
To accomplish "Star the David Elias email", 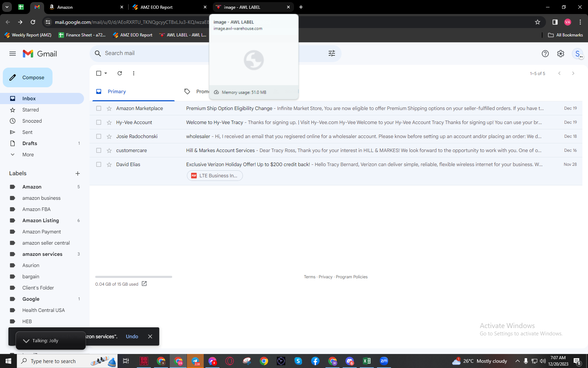I will coord(109,164).
